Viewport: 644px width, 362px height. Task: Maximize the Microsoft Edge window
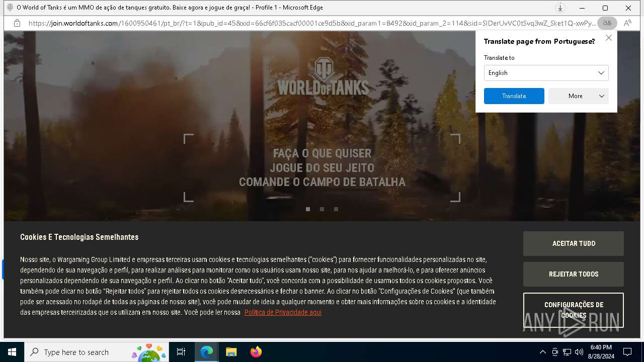[605, 8]
